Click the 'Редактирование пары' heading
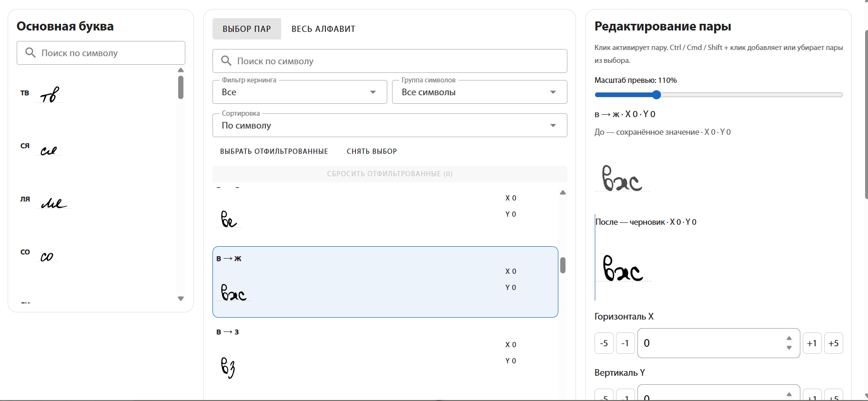The image size is (868, 401). tap(663, 26)
